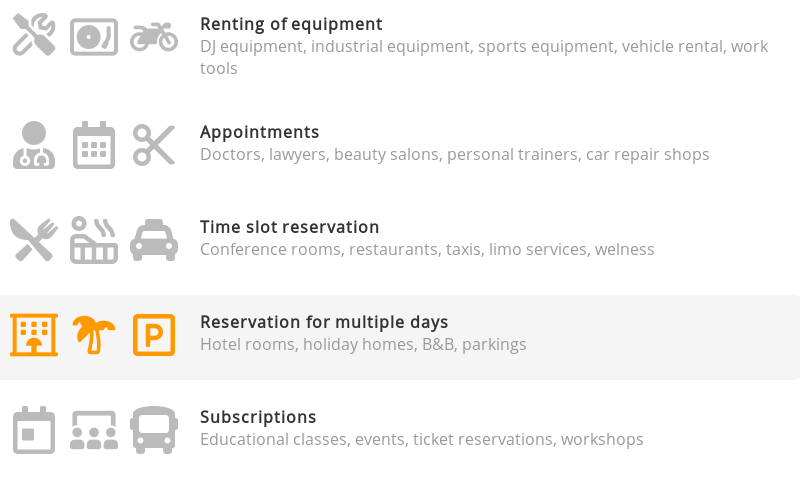Click the Appointments calendar grid icon

tap(94, 145)
